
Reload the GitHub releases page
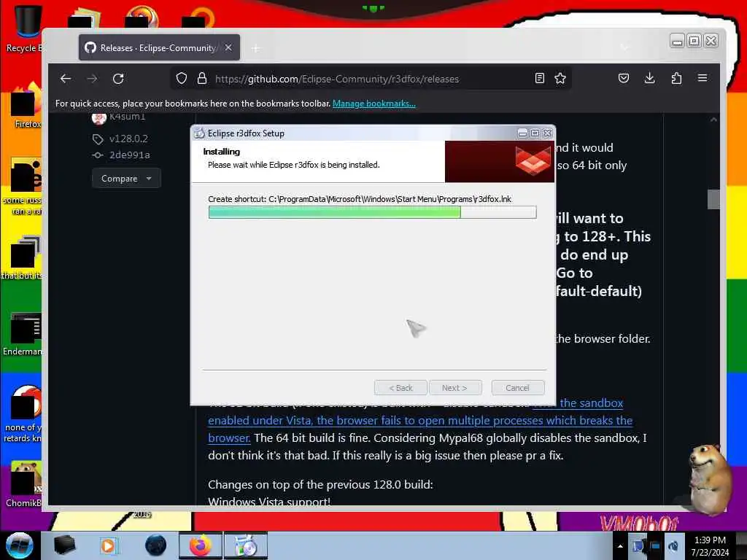(x=118, y=79)
